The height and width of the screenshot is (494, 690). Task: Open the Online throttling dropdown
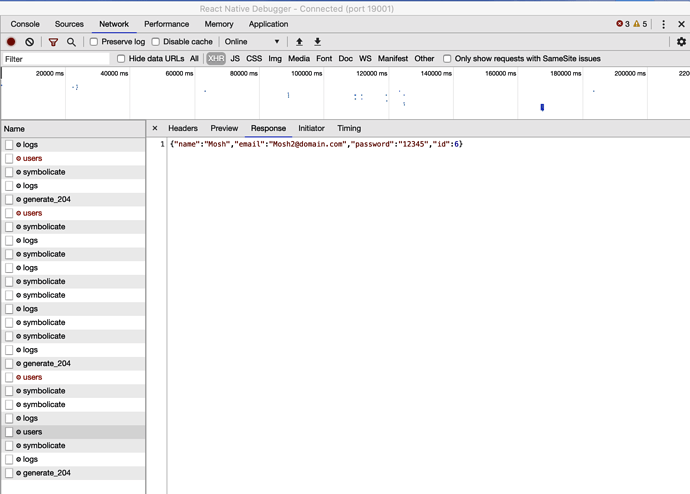(x=252, y=42)
